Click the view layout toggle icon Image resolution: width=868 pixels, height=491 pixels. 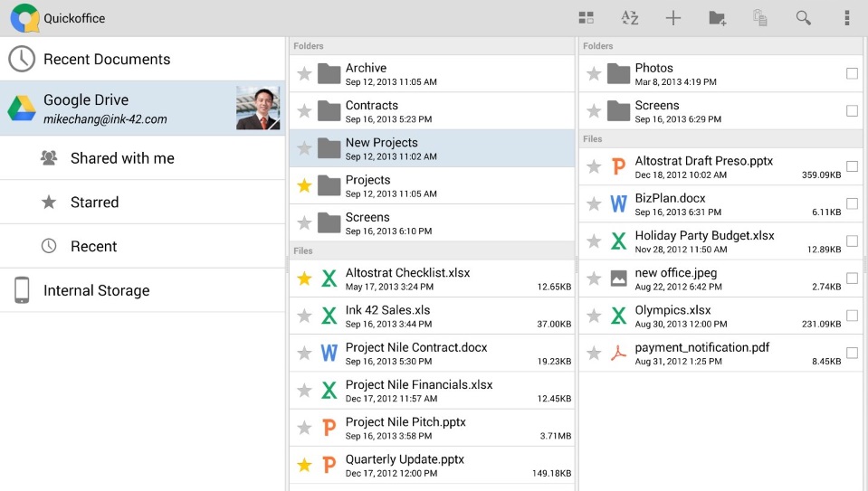tap(587, 18)
